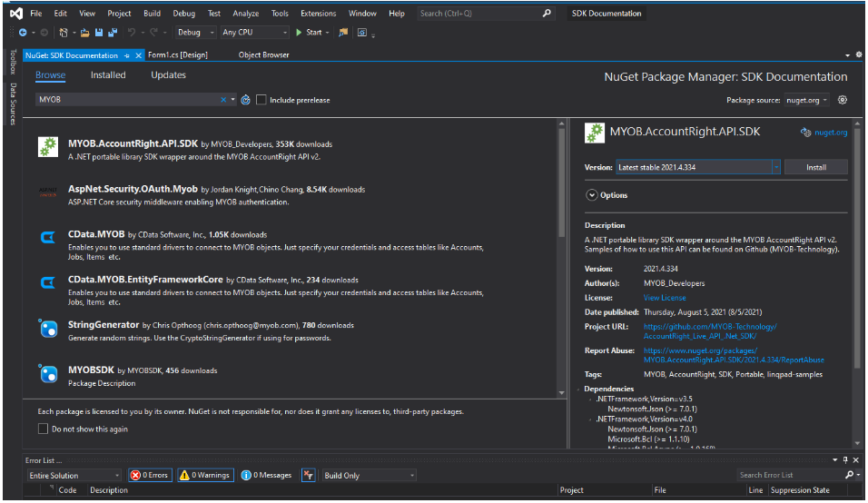Open file using the folder icon

point(84,33)
